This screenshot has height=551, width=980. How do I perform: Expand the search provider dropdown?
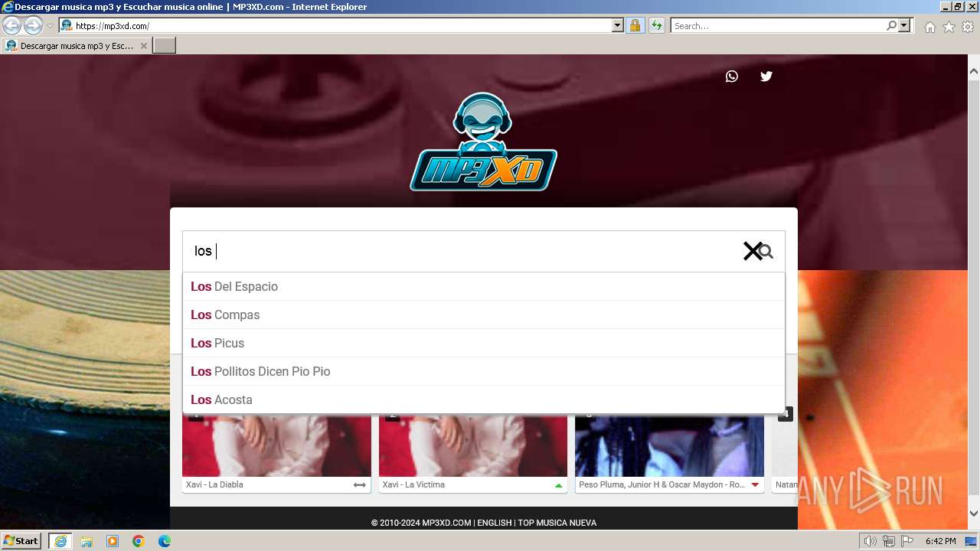point(905,25)
